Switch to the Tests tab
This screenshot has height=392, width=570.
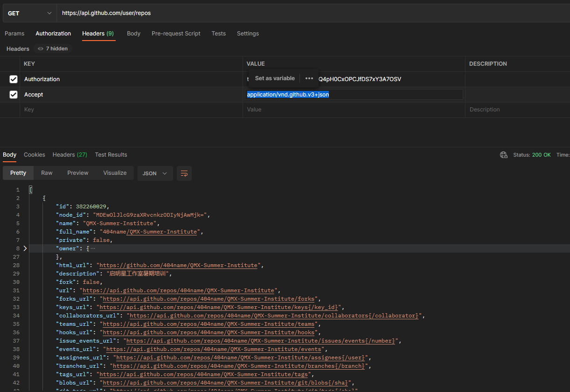point(219,34)
